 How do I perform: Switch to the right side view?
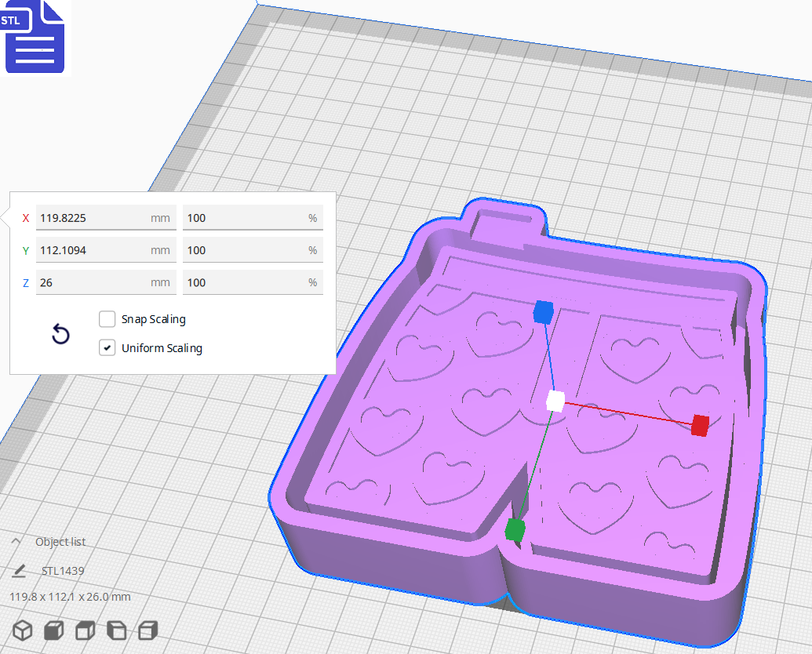click(x=146, y=630)
